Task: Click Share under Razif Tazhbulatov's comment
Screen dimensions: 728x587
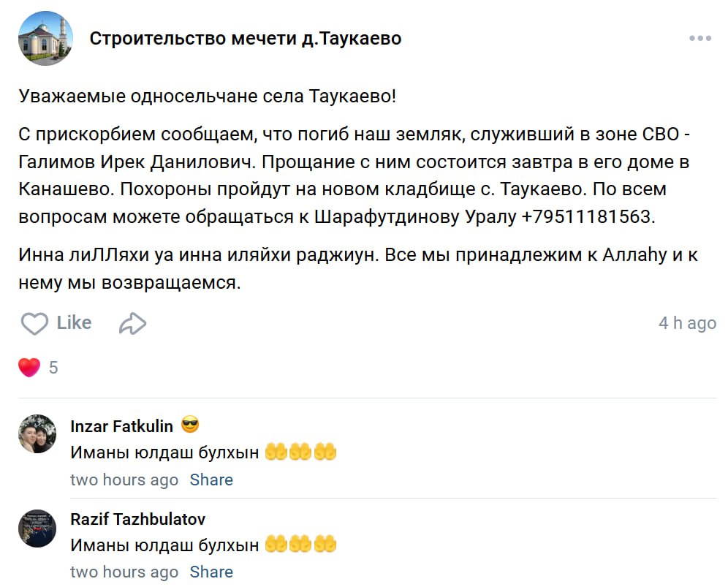Action: click(211, 572)
